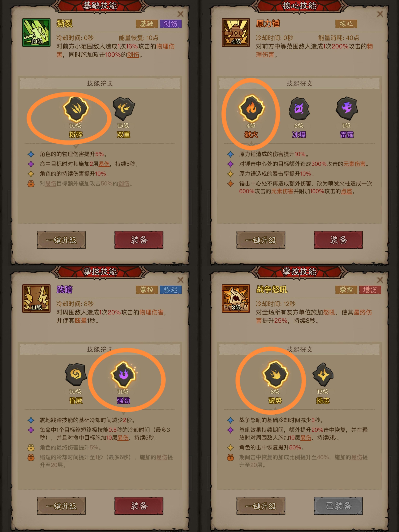Click the 创伤 tag on 撕裂
Image resolution: width=399 pixels, height=532 pixels.
pos(171,24)
